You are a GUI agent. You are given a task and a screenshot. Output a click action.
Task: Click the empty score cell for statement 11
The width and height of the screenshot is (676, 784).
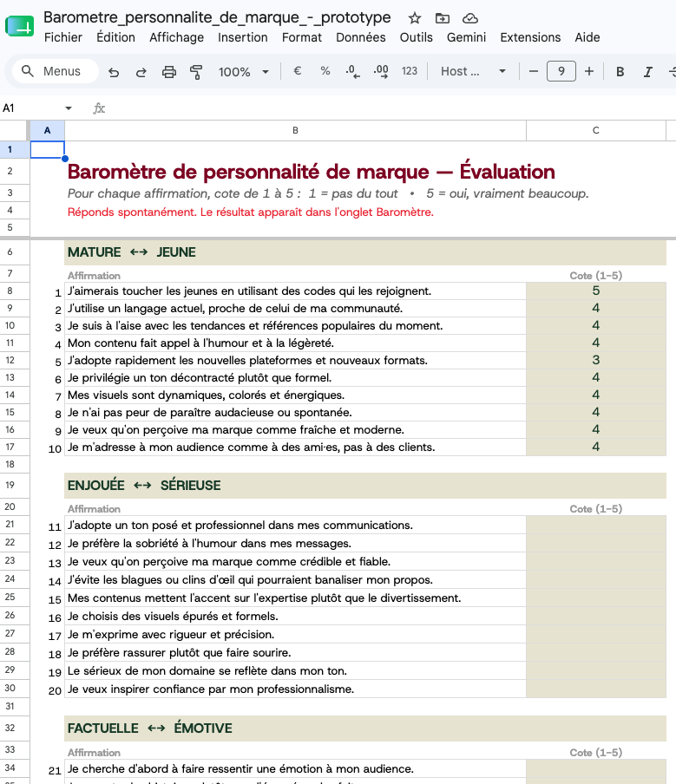(x=596, y=525)
